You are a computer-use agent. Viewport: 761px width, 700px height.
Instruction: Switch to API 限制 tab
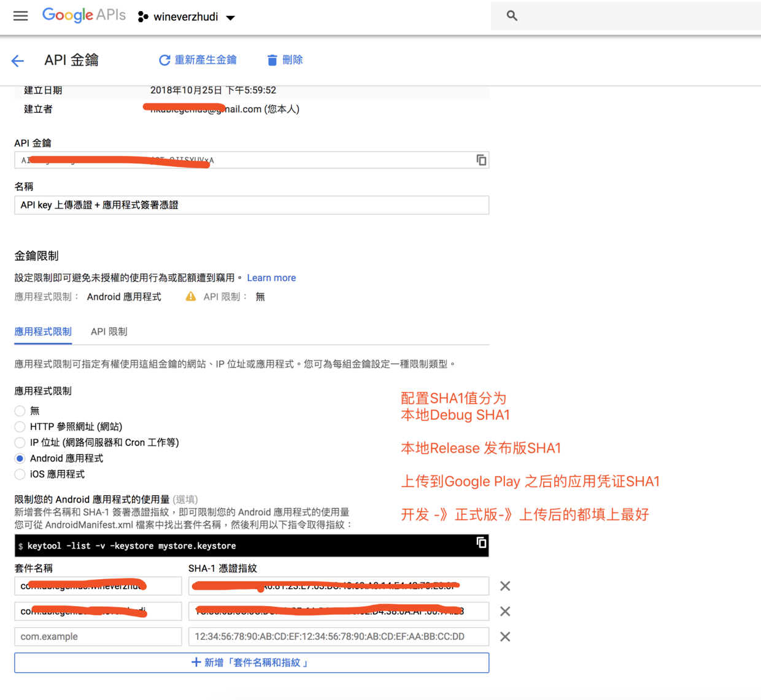(109, 332)
